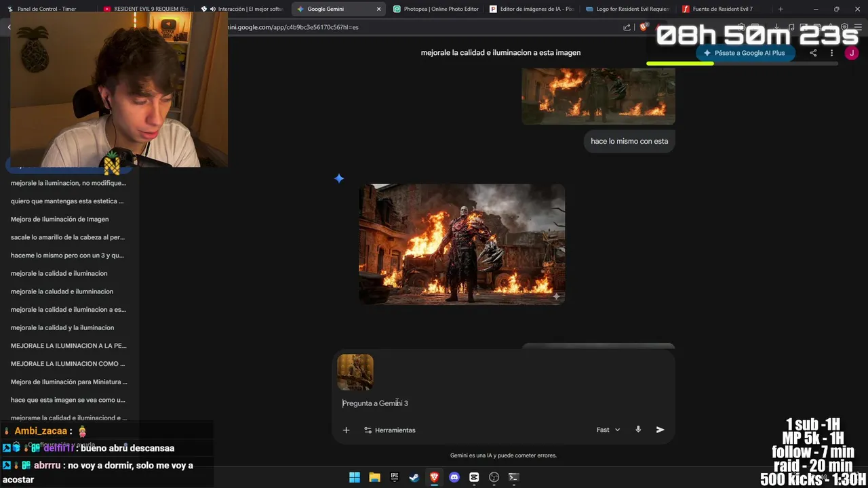The height and width of the screenshot is (488, 868).
Task: Click the plus attach-file icon in prompt box
Action: [x=346, y=430]
